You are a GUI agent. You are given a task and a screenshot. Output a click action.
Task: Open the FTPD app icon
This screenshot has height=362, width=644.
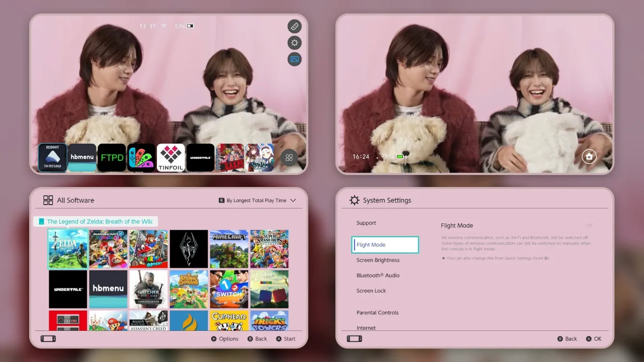tap(112, 157)
